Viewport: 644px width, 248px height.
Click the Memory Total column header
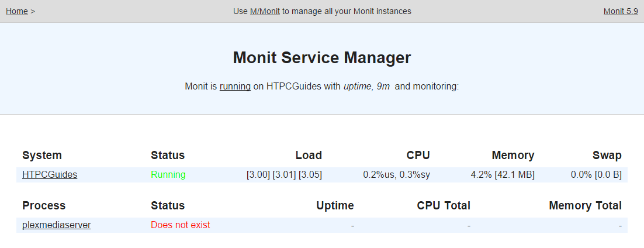point(585,205)
